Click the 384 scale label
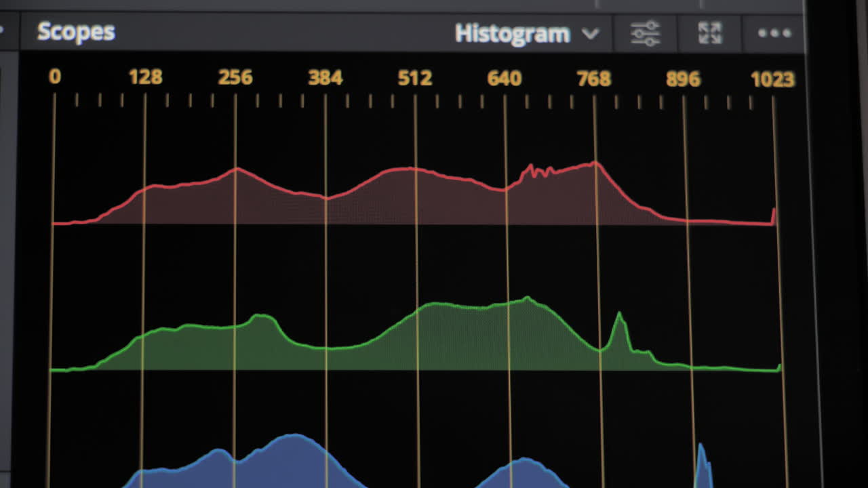The image size is (868, 488). tap(325, 78)
